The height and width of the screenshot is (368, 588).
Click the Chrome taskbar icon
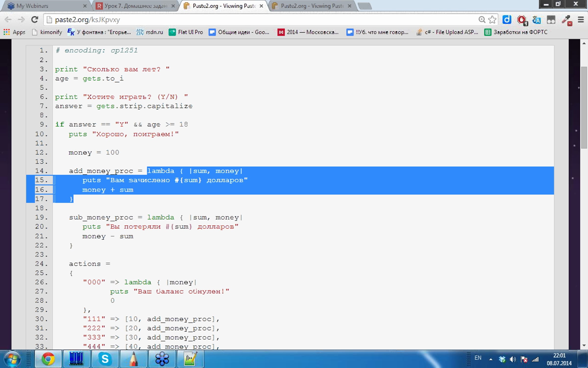(x=48, y=359)
